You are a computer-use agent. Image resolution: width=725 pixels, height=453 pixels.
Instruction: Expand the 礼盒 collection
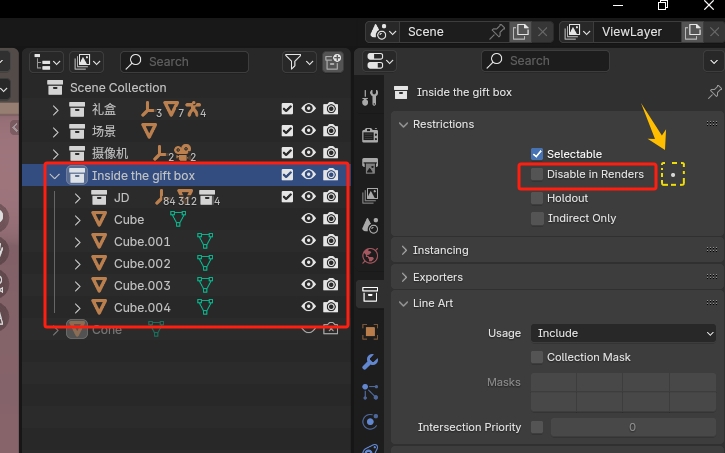tap(55, 110)
